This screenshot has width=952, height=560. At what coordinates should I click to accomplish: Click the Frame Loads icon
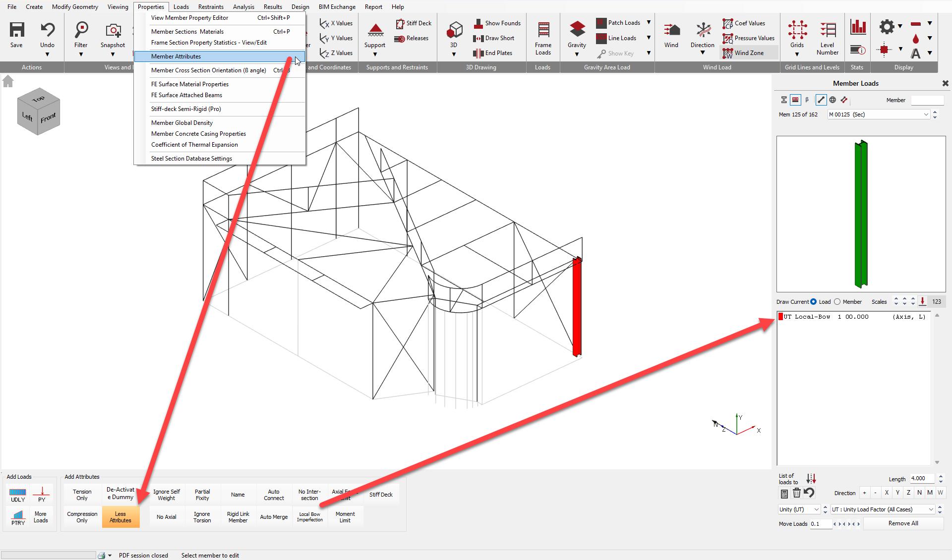(543, 30)
